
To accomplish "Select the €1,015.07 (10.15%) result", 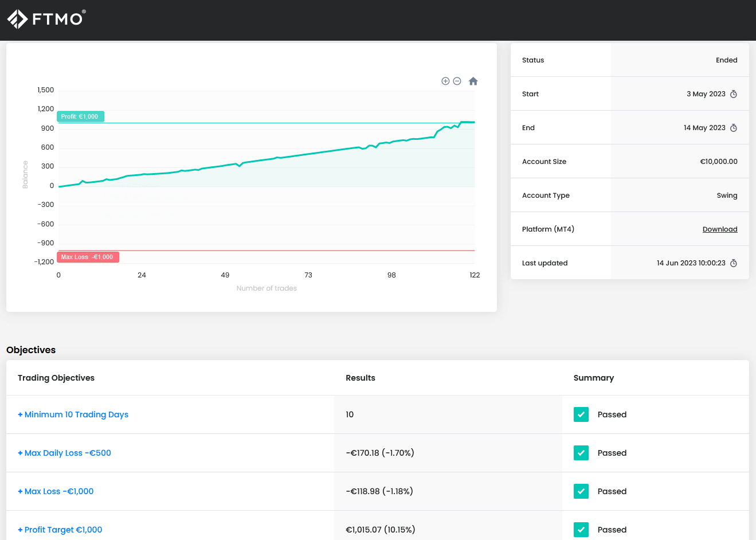I will (381, 530).
